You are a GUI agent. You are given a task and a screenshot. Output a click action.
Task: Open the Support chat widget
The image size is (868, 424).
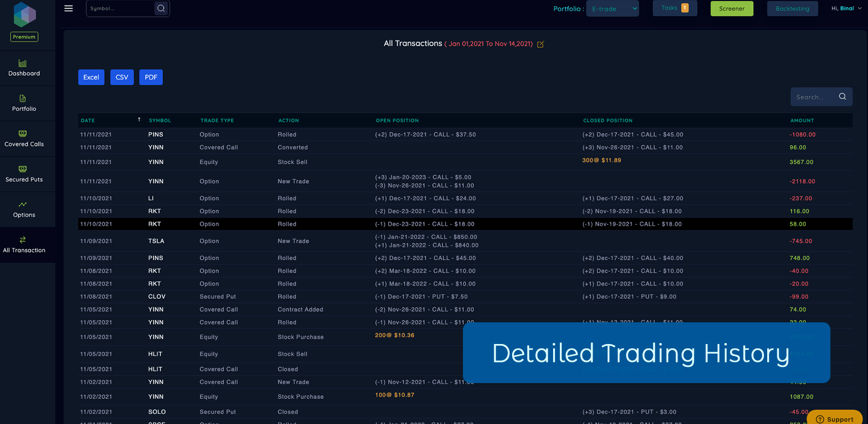click(835, 419)
